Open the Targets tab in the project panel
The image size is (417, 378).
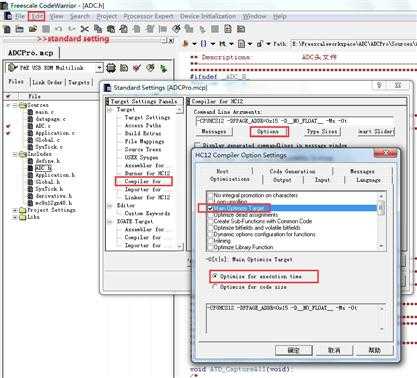79,82
